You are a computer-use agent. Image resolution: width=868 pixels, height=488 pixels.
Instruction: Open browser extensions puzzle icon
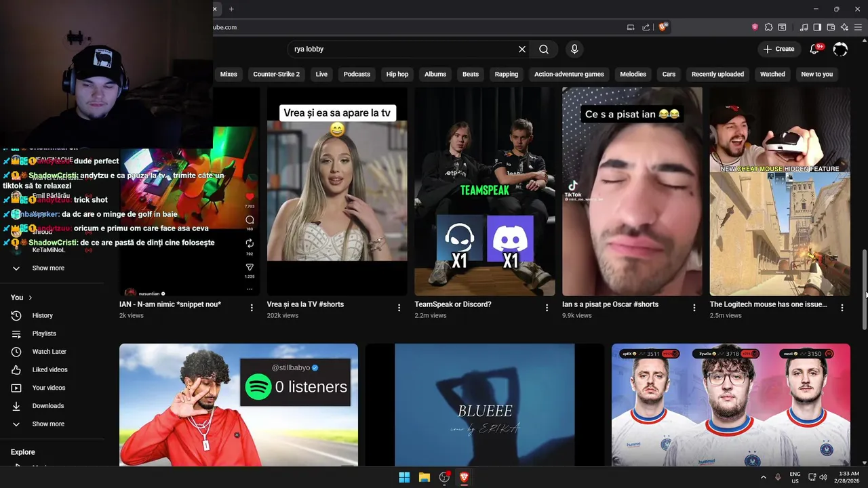[768, 27]
